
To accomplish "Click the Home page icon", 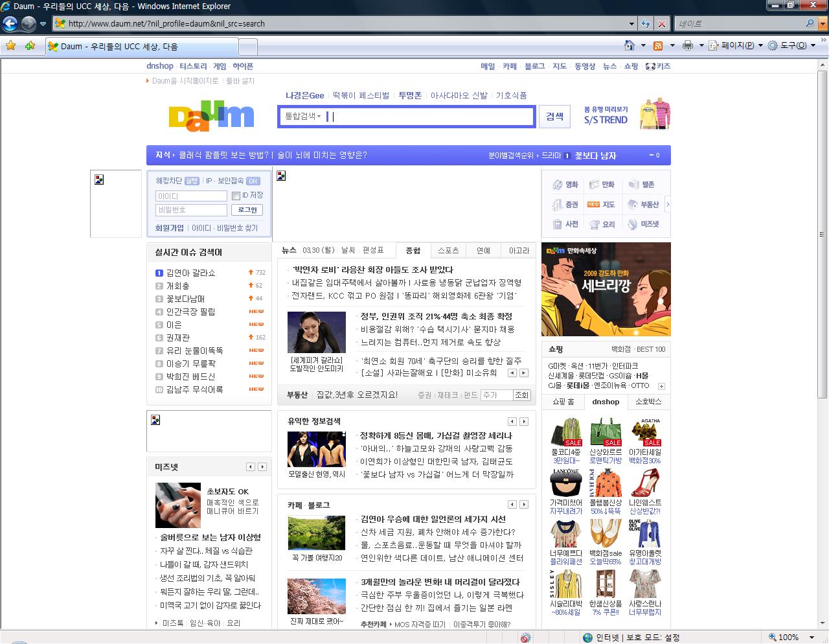I will (x=629, y=45).
